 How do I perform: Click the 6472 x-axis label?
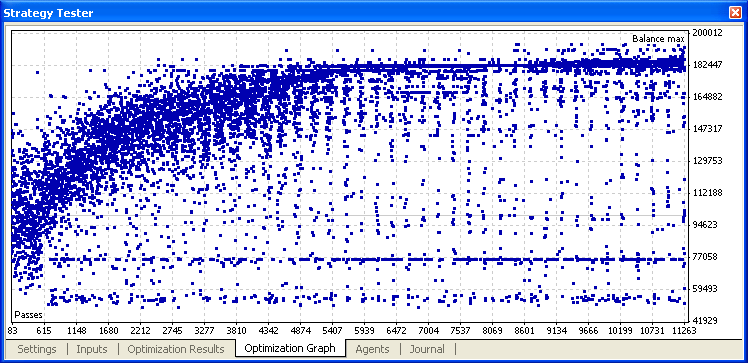click(x=396, y=331)
